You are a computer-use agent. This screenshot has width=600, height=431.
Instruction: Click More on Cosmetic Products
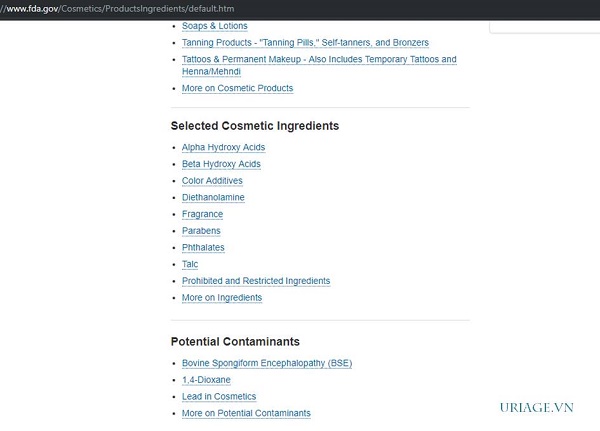(237, 88)
